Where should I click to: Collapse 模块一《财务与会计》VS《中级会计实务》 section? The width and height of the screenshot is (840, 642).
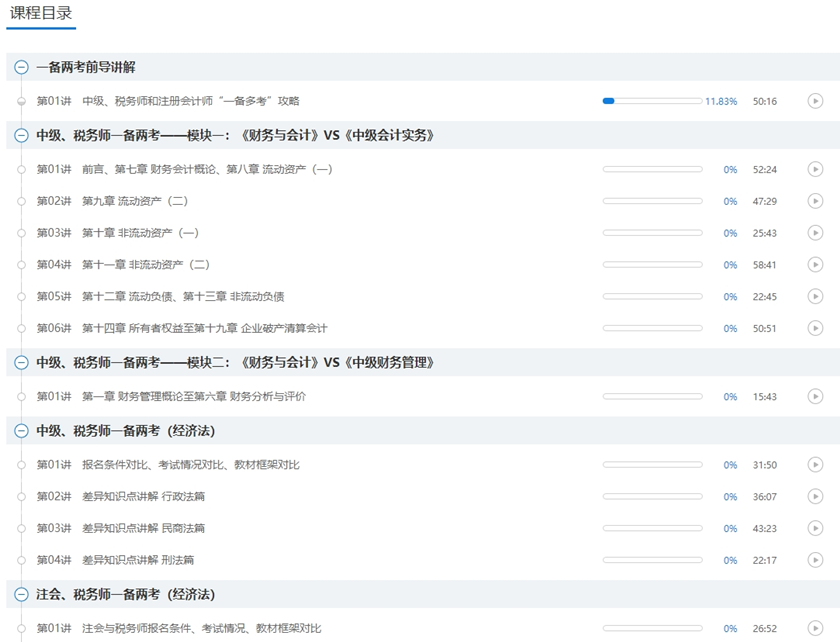21,135
